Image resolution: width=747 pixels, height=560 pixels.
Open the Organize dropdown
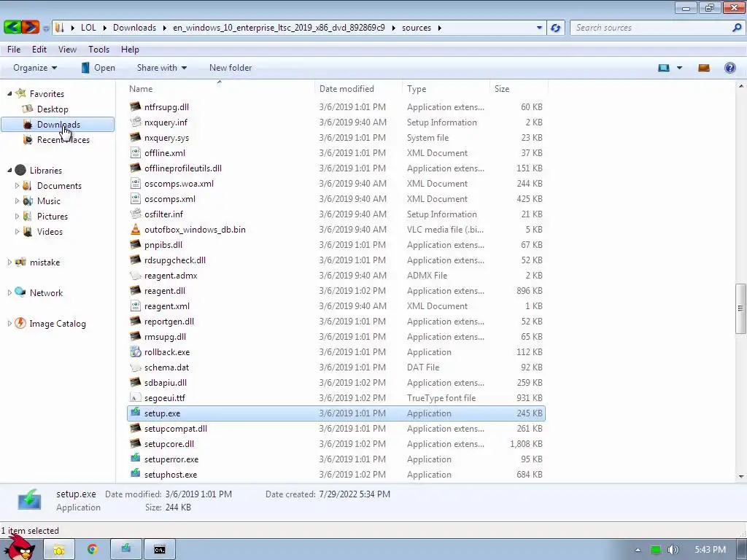click(35, 68)
